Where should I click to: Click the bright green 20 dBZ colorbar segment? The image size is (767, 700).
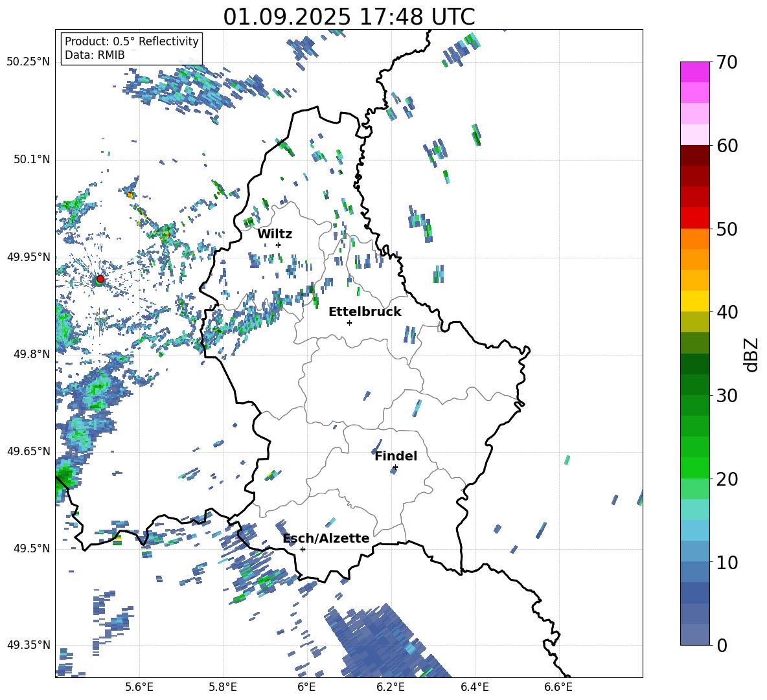pyautogui.click(x=694, y=468)
